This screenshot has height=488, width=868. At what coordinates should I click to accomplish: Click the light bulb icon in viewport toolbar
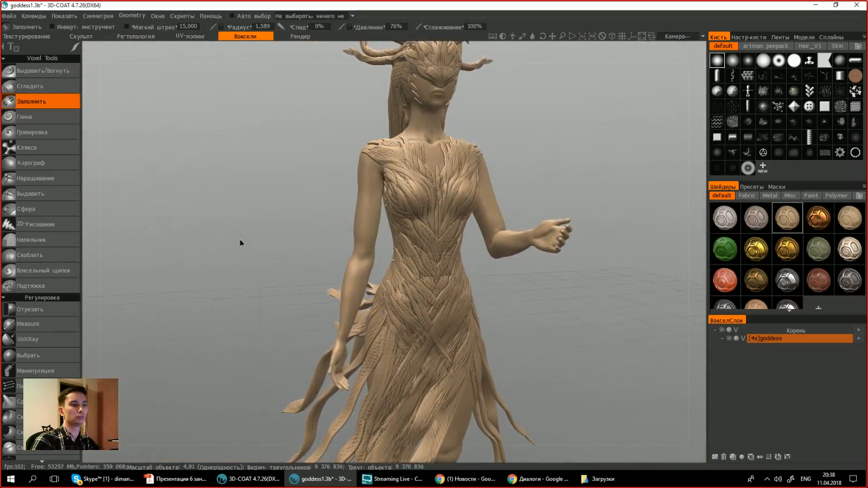512,36
